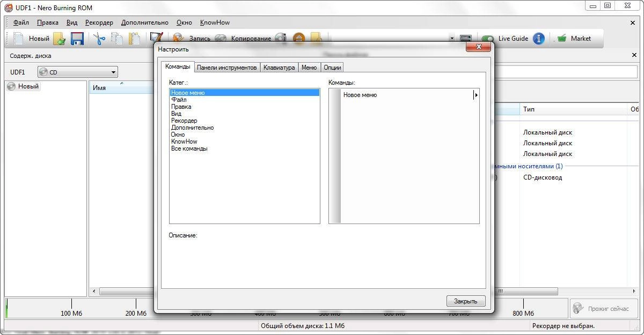Image resolution: width=644 pixels, height=335 pixels.
Task: Click the Копирование disc copy button
Action: click(x=243, y=39)
